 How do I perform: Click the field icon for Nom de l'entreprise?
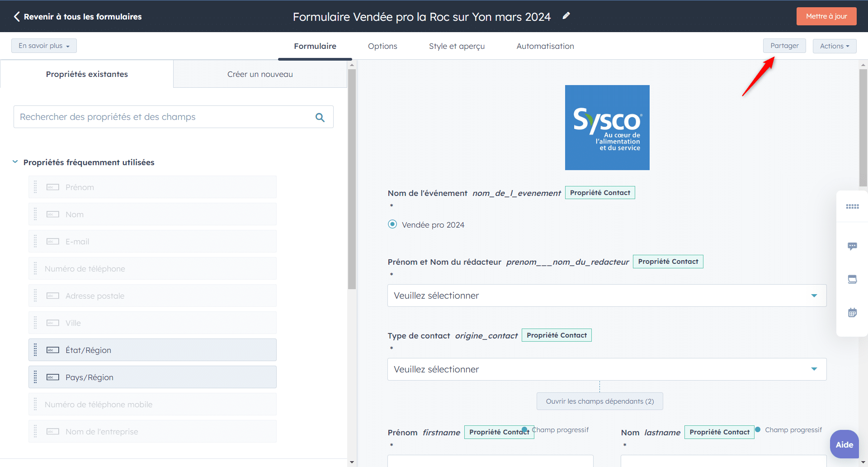[x=53, y=432]
